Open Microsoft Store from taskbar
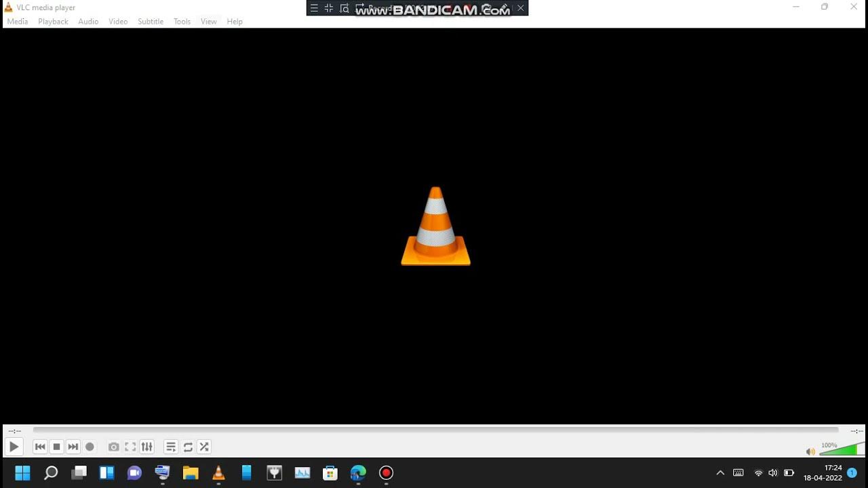The image size is (868, 488). tap(330, 473)
